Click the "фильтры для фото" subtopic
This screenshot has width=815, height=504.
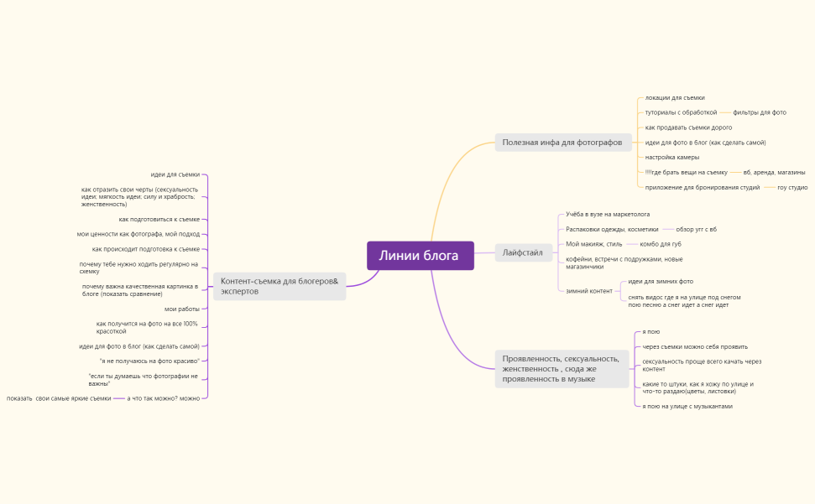(759, 112)
